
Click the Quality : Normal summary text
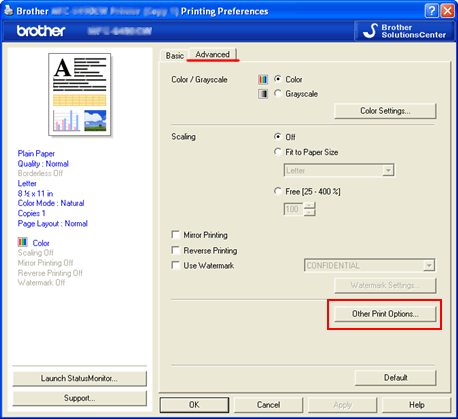43,164
